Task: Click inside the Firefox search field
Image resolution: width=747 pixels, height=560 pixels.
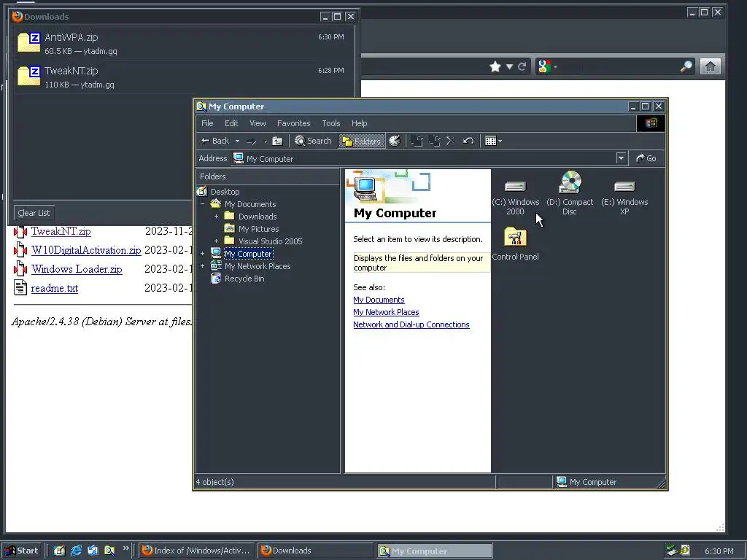Action: tap(619, 66)
